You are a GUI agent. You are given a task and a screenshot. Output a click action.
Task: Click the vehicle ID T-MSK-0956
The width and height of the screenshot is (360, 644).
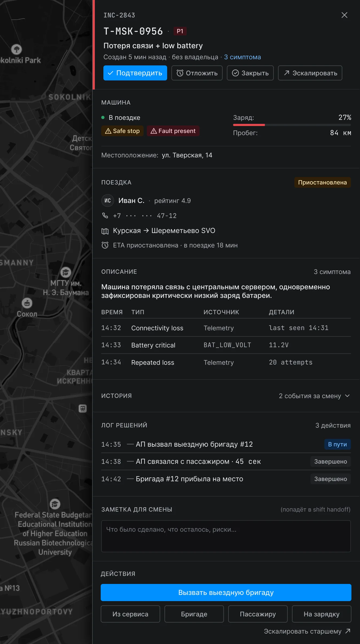pos(133,31)
